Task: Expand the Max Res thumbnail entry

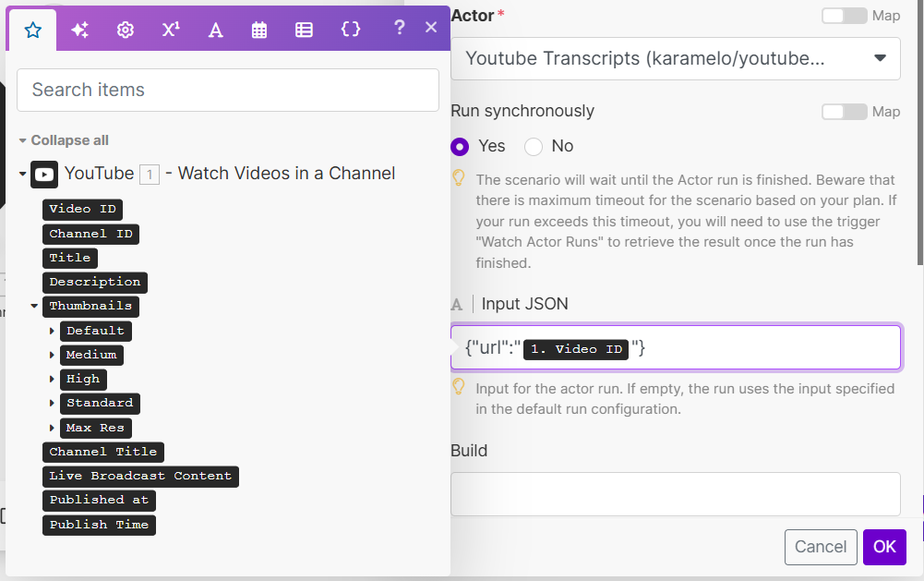Action: coord(52,429)
